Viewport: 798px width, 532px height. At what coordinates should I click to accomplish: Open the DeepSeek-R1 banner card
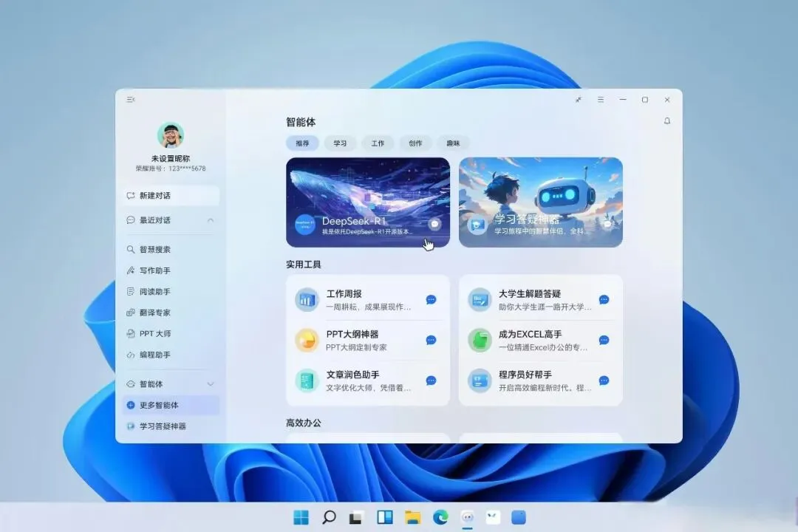click(x=368, y=202)
